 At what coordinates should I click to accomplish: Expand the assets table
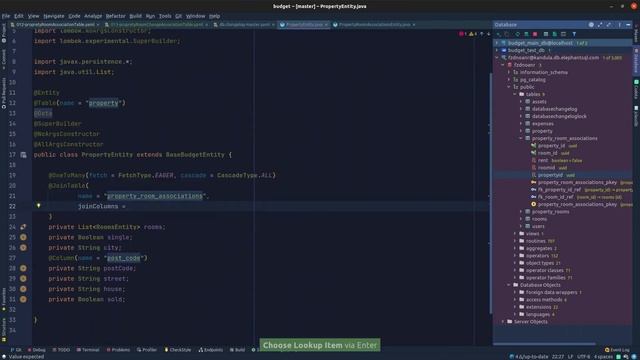pos(521,102)
